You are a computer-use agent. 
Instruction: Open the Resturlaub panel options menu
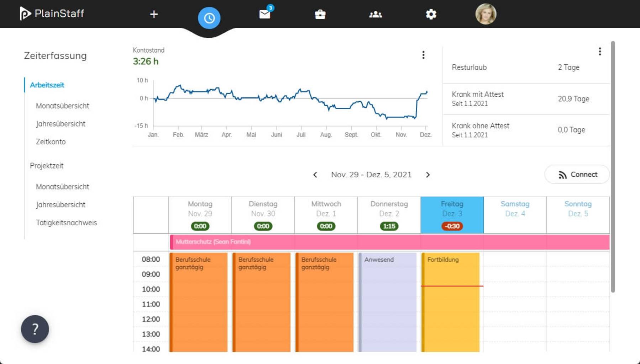600,52
